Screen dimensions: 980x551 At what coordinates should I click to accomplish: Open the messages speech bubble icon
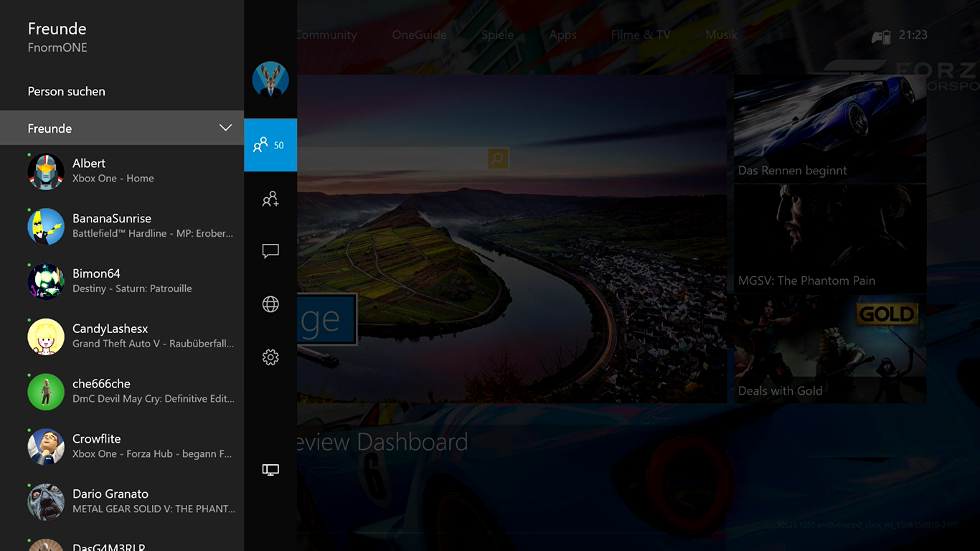(270, 251)
